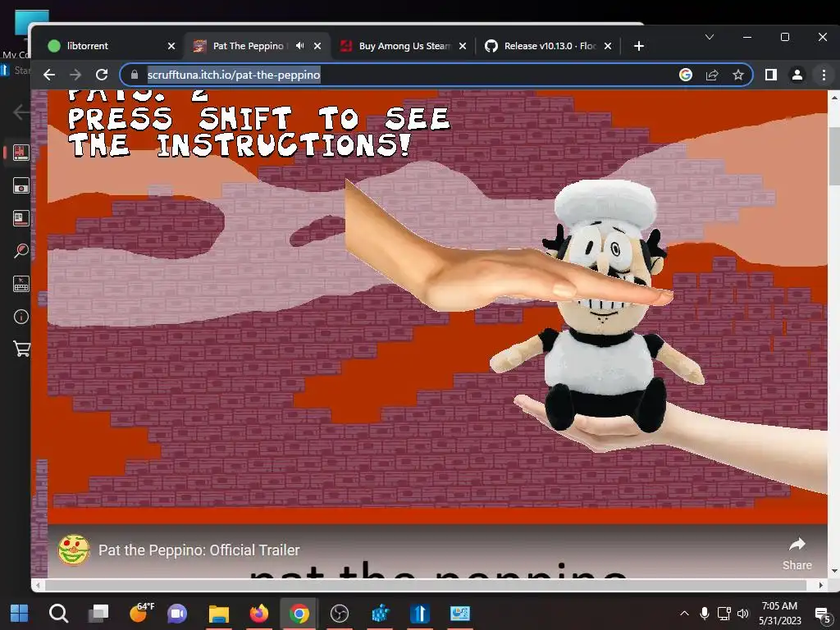The height and width of the screenshot is (630, 840).
Task: Click the horizontal scrollbar left arrow
Action: click(x=38, y=585)
